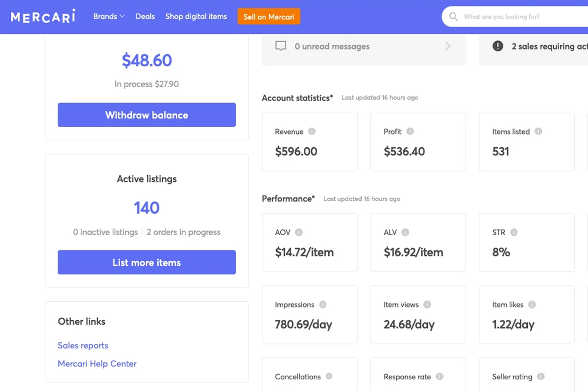
Task: Click the info icon beside STR
Action: pyautogui.click(x=514, y=233)
